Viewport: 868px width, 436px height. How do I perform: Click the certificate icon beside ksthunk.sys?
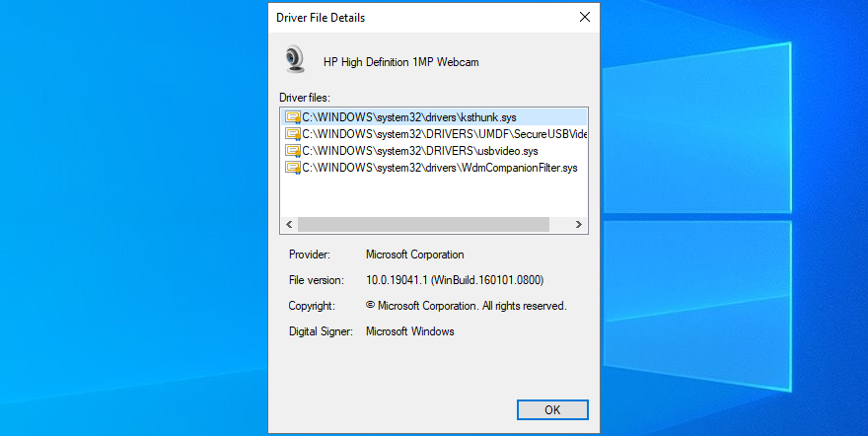pos(293,117)
